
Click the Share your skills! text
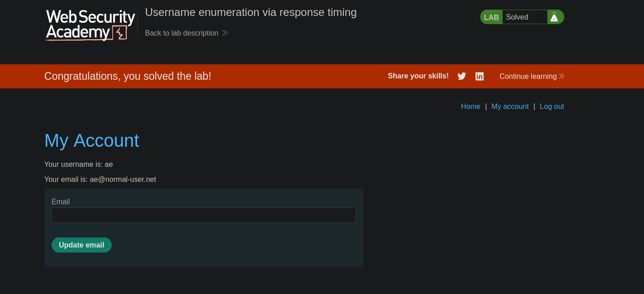coord(418,76)
